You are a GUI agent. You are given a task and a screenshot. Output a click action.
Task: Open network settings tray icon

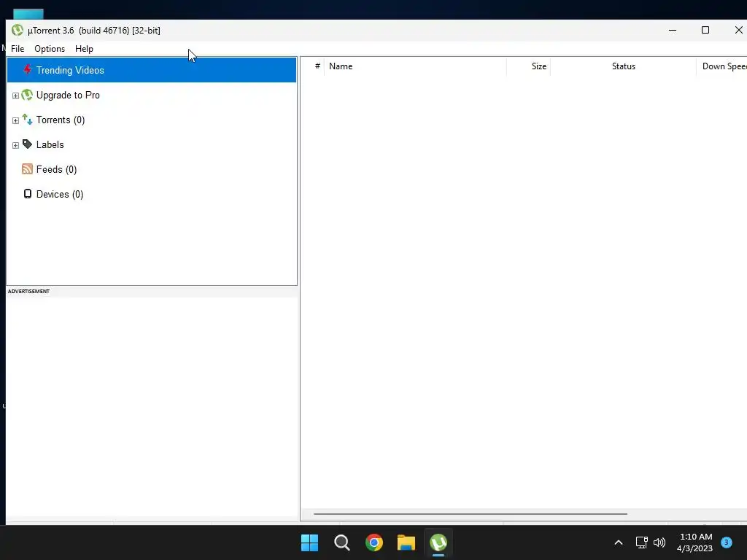pyautogui.click(x=642, y=542)
